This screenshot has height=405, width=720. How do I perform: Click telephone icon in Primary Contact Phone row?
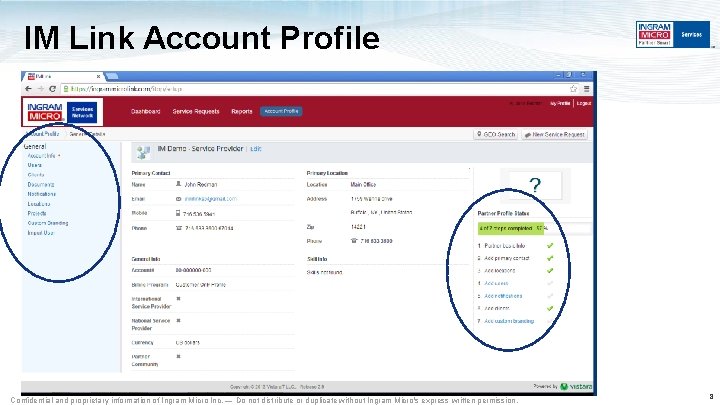pyautogui.click(x=179, y=228)
